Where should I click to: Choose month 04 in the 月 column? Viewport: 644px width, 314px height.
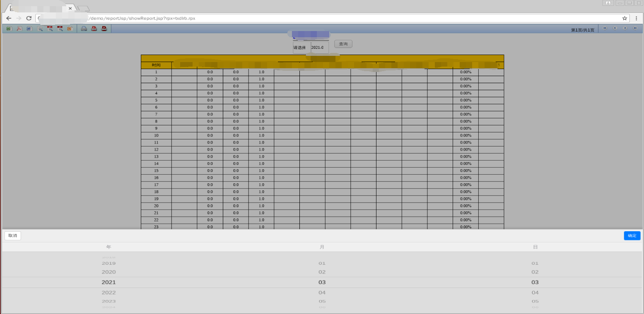pyautogui.click(x=322, y=293)
